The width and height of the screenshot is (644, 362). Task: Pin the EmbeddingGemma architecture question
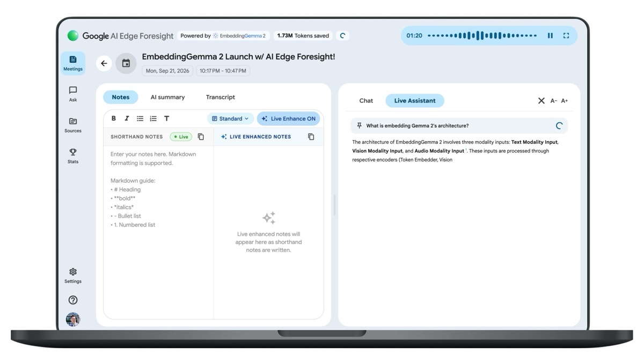point(360,126)
